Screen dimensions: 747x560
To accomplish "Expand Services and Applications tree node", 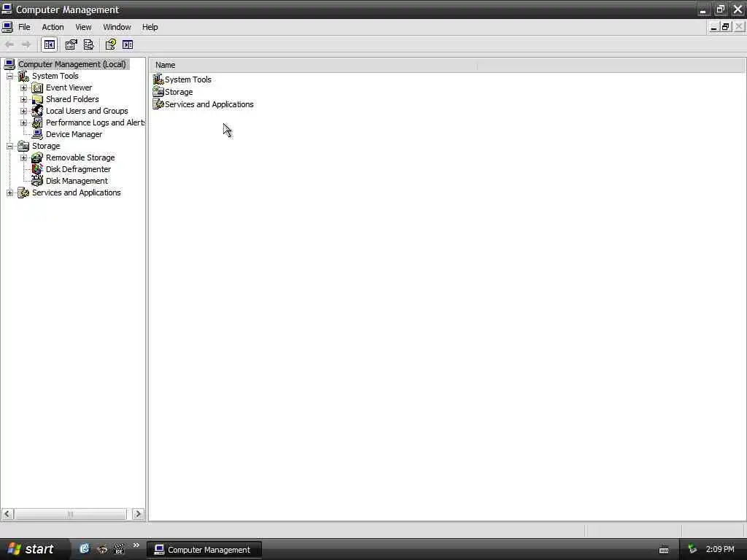I will [9, 192].
